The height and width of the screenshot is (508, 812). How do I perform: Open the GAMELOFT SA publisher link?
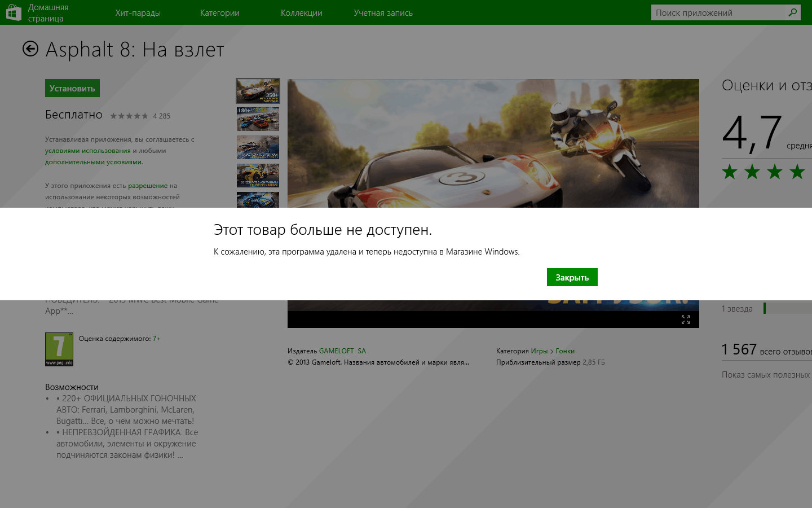[342, 351]
